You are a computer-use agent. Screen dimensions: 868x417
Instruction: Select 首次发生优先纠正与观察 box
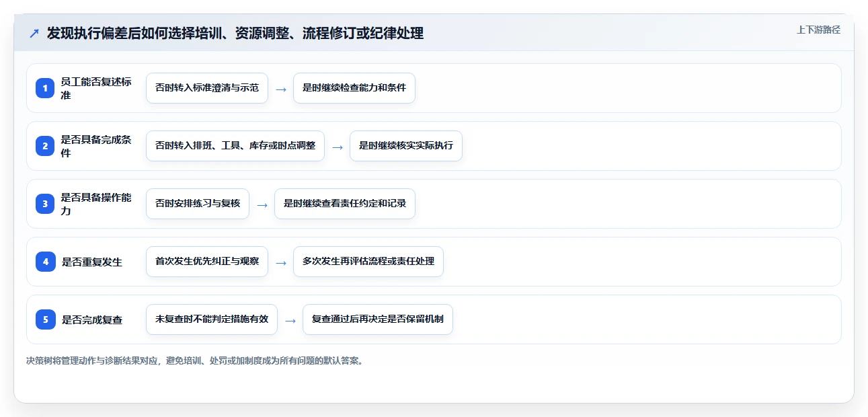coord(207,262)
